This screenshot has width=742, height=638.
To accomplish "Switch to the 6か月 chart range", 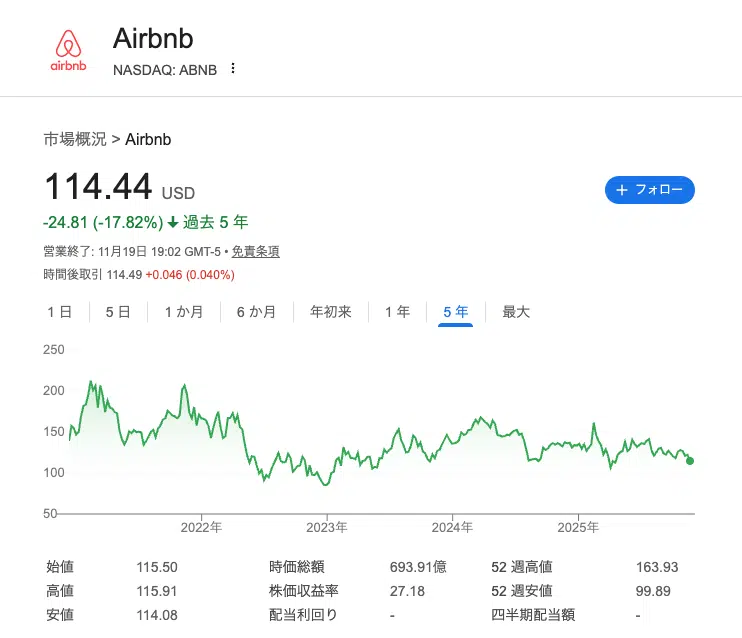I will [256, 312].
